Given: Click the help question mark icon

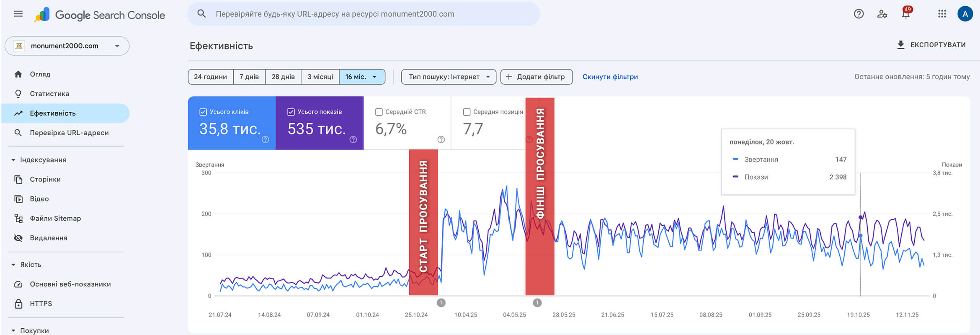Looking at the screenshot, I should click(859, 14).
